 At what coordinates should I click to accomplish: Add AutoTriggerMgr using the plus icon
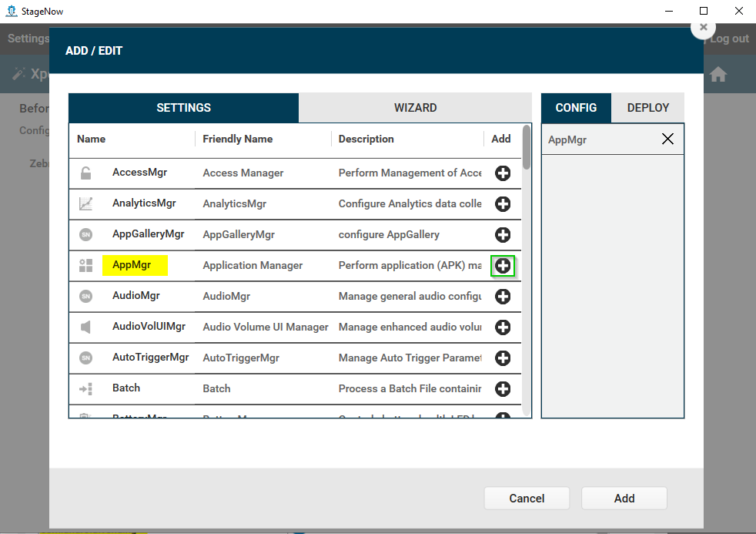pos(503,358)
